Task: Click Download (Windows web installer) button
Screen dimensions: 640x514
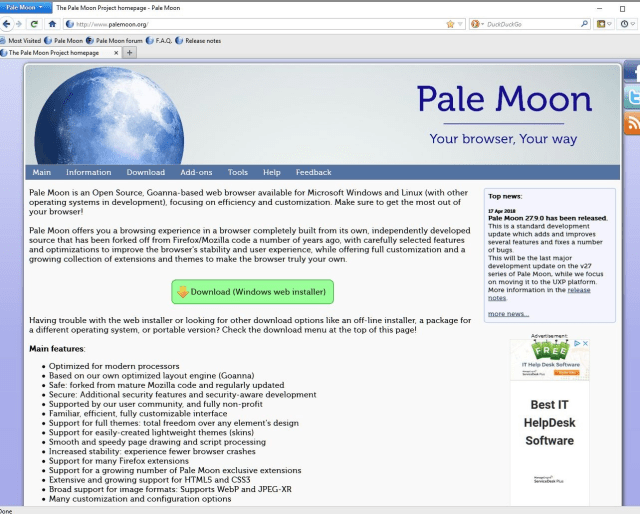Action: 253,291
